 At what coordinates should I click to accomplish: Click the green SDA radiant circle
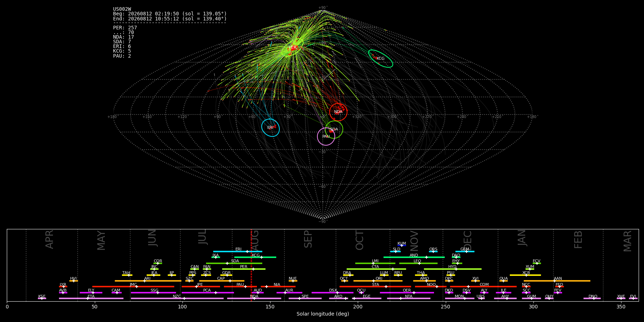(x=334, y=130)
